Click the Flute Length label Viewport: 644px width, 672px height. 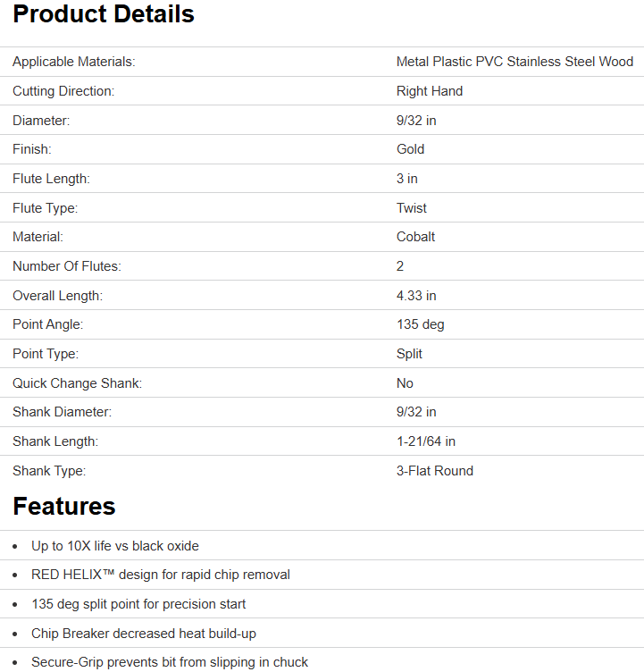coord(51,179)
